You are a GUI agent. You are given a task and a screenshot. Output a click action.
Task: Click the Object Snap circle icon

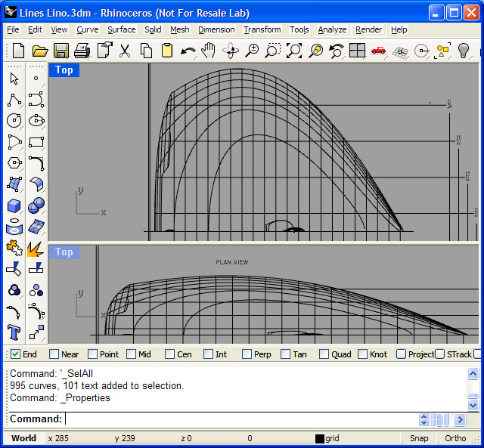pos(421,51)
